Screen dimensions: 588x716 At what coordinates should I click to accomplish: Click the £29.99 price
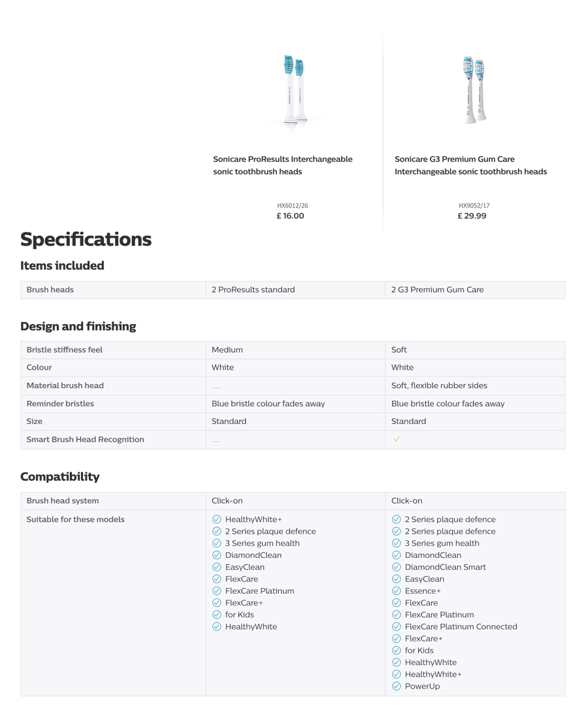[x=472, y=216]
